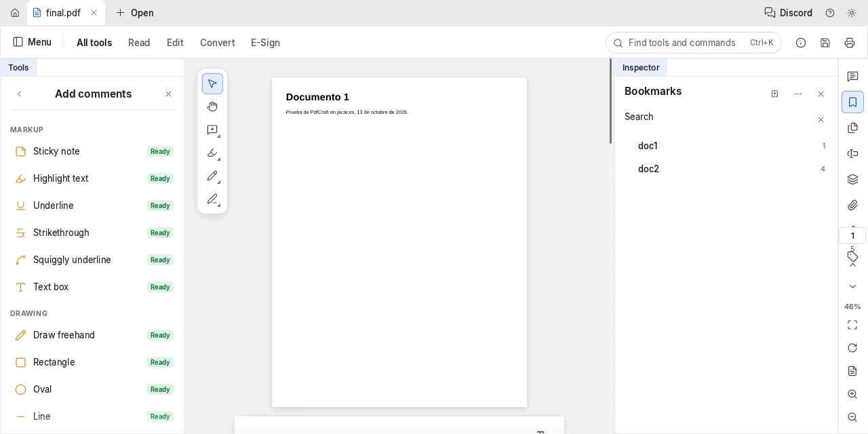868x434 pixels.
Task: Open the attachments paperclip icon
Action: pyautogui.click(x=853, y=205)
